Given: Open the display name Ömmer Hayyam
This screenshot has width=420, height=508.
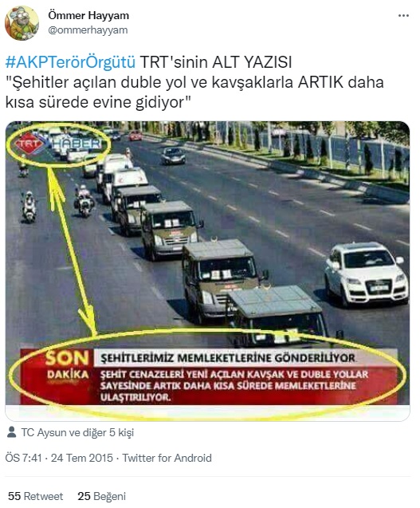Looking at the screenshot, I should coord(88,15).
